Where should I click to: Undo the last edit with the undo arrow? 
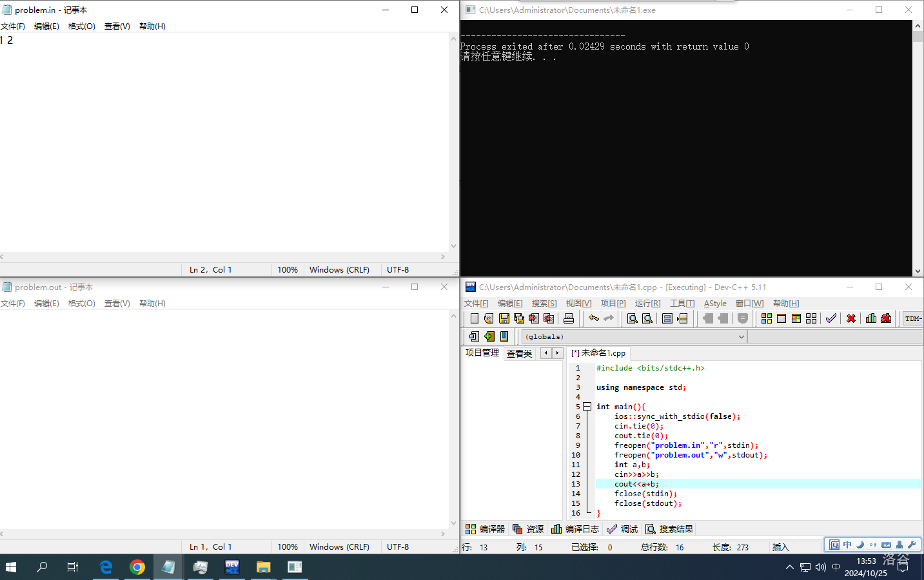tap(594, 318)
